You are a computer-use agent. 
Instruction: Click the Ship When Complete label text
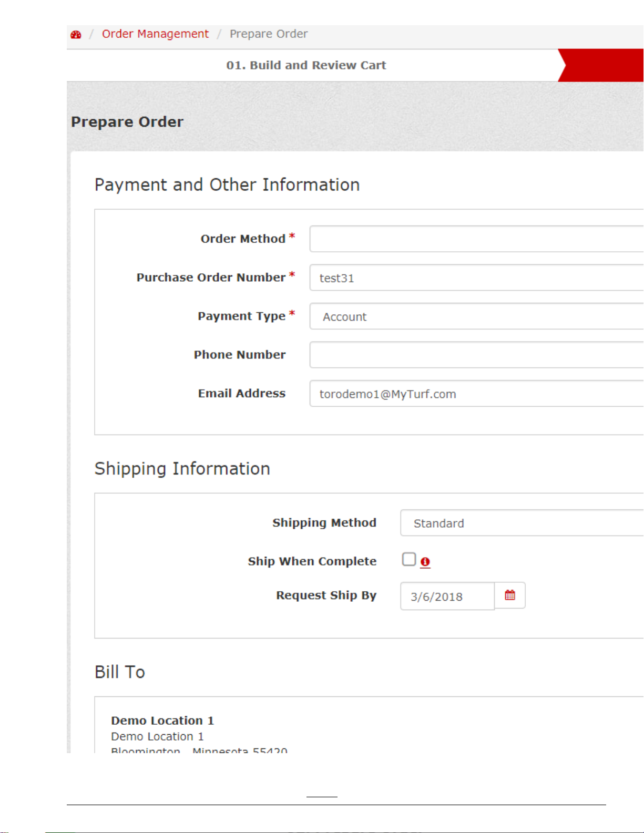312,561
